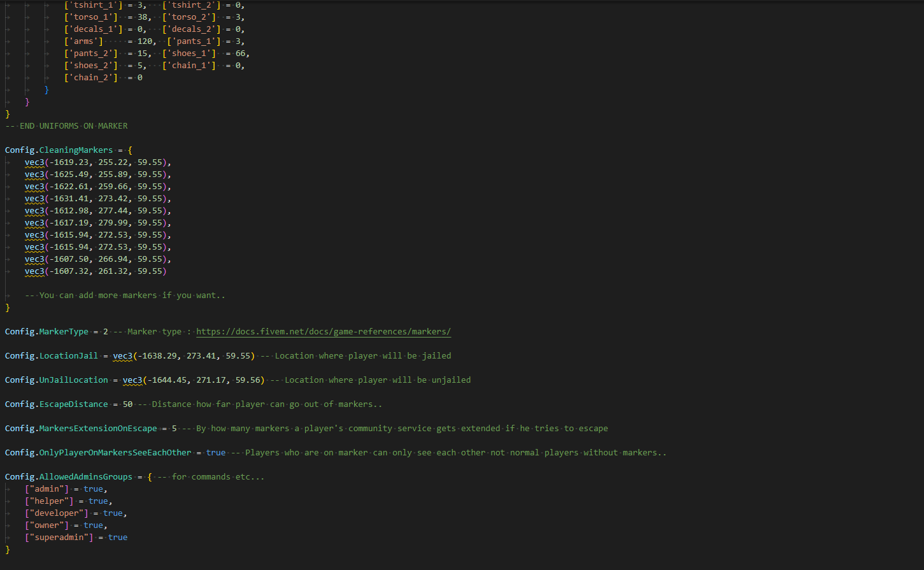Click the shoes_1 value 66
Screen dimensions: 924x570
240,53
